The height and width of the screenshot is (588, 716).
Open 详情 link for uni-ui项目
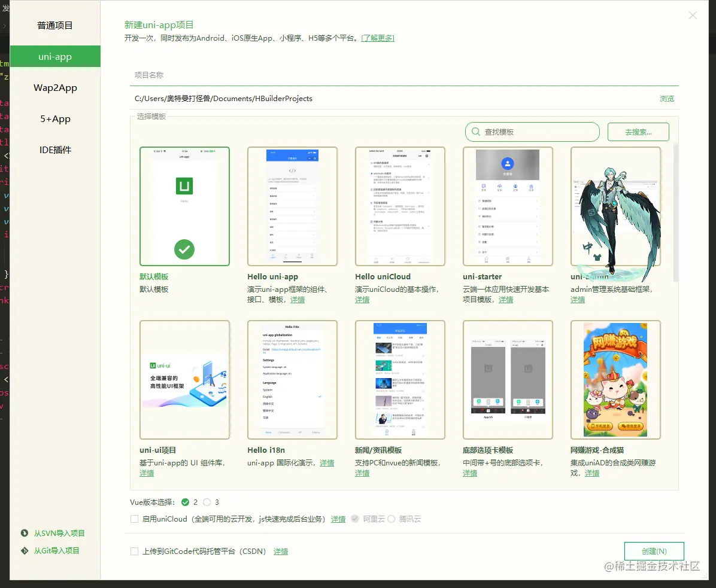click(147, 473)
